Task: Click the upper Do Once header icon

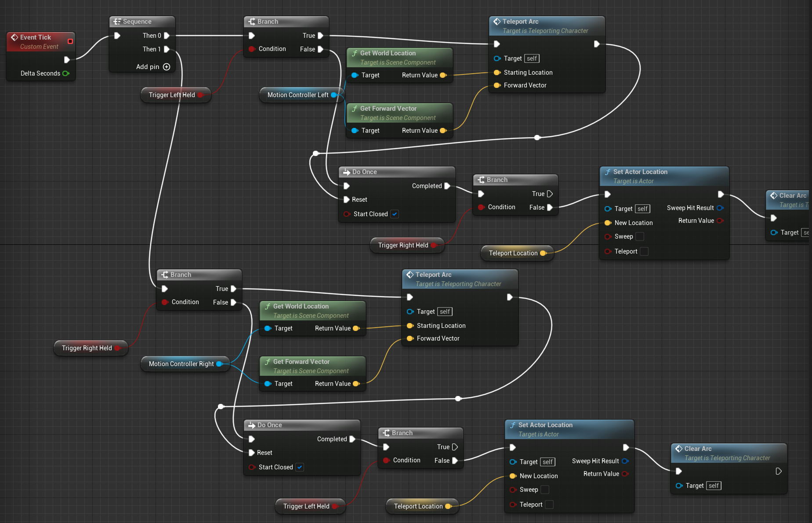Action: click(x=347, y=172)
